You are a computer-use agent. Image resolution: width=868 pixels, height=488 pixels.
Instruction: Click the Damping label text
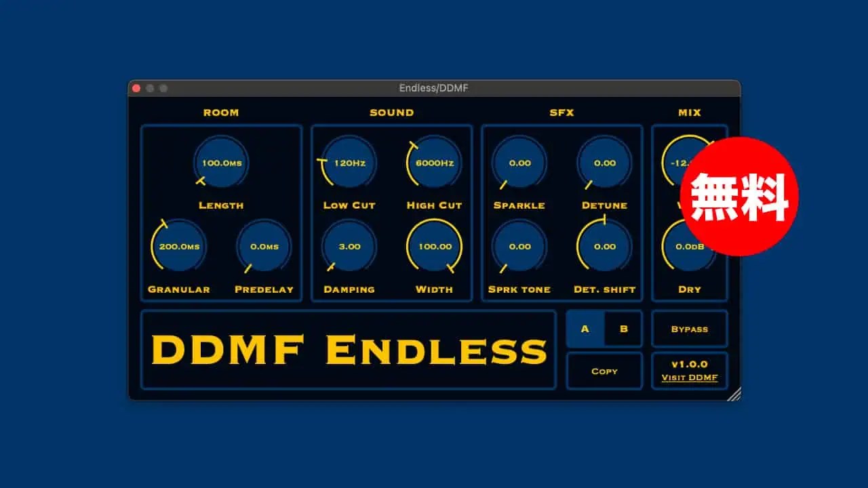click(349, 289)
